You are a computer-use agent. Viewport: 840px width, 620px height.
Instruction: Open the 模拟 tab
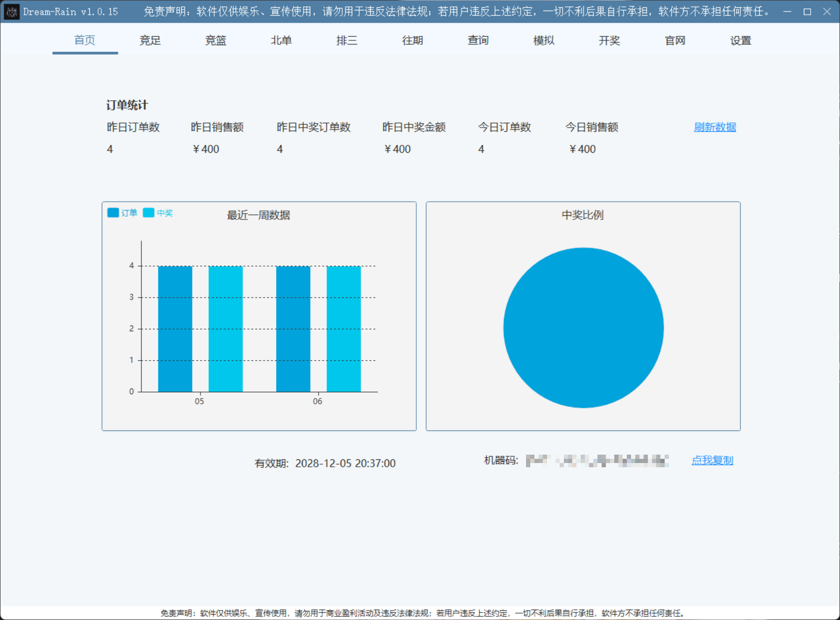pos(544,40)
